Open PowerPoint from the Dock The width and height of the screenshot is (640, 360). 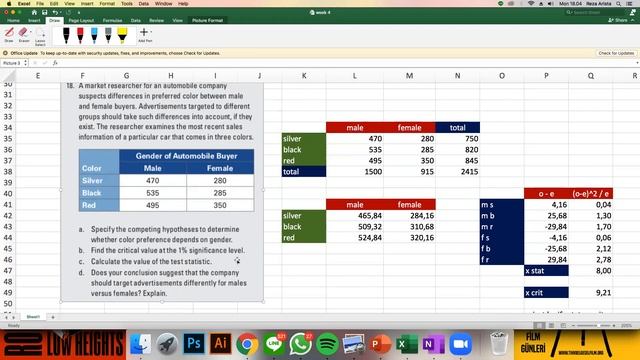pyautogui.click(x=380, y=344)
